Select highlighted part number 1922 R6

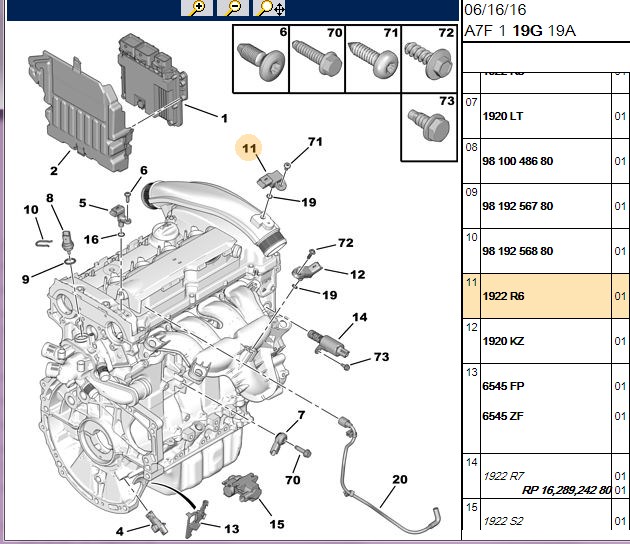[503, 296]
